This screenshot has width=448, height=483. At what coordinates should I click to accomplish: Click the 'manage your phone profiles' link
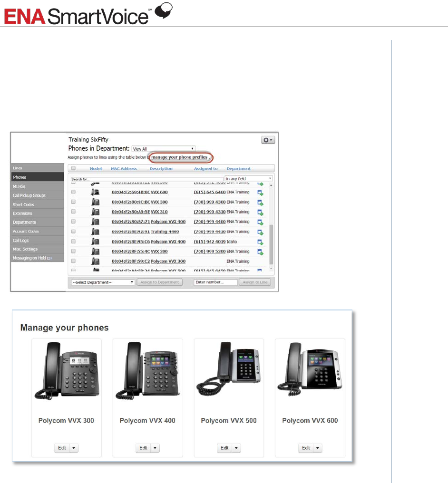tap(179, 157)
